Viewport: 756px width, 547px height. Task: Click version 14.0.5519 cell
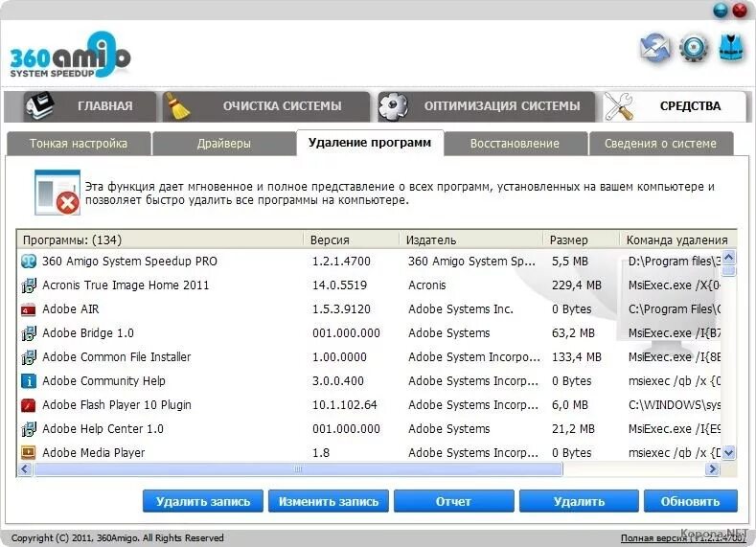click(x=339, y=285)
